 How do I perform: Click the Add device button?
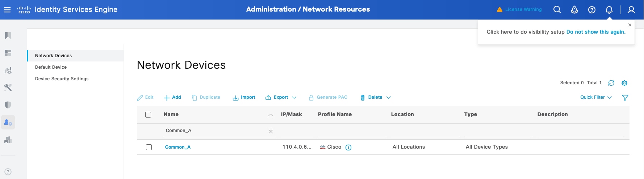tap(172, 98)
